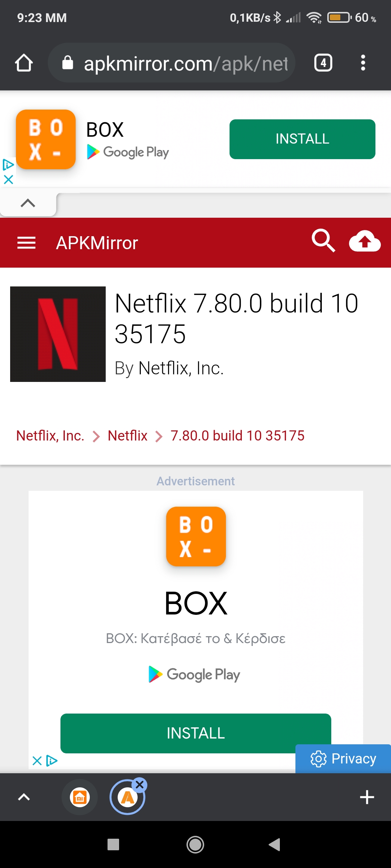391x868 pixels.
Task: Click the Netflix breadcrumb link
Action: [127, 436]
